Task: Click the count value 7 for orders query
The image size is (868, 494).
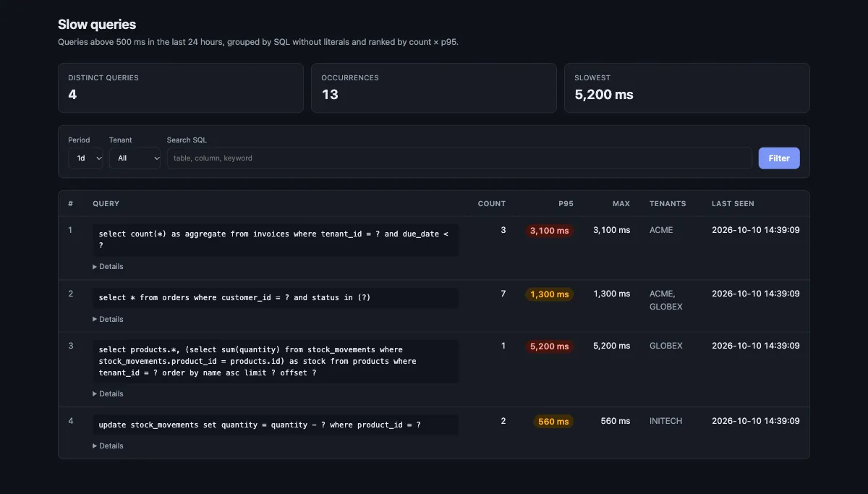Action: tap(503, 294)
